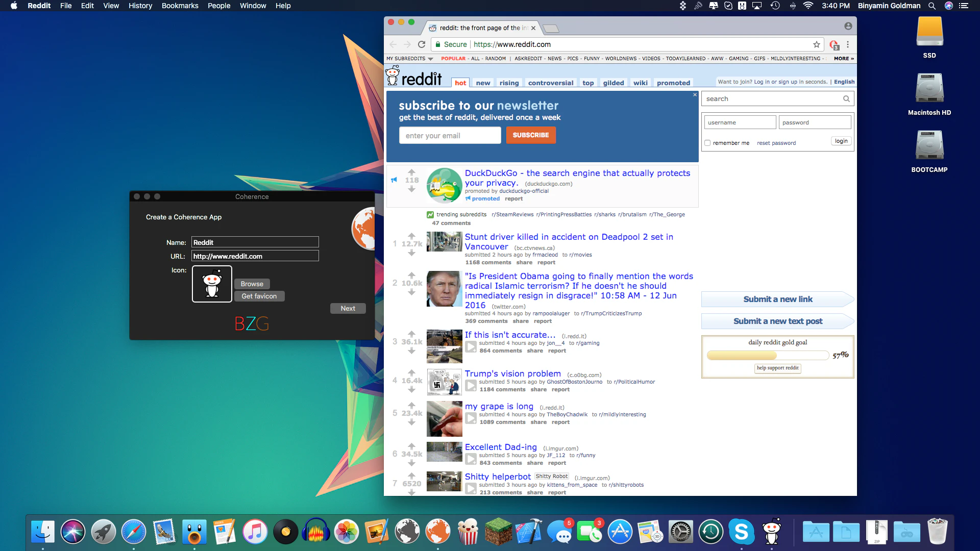
Task: Tick the 'remember me' checkbox
Action: coord(707,143)
